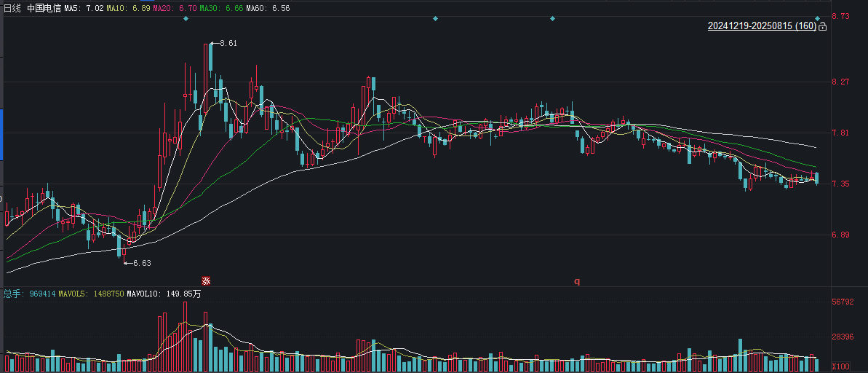The image size is (868, 373).
Task: Click the first diamond info marker above chart
Action: 186,19
